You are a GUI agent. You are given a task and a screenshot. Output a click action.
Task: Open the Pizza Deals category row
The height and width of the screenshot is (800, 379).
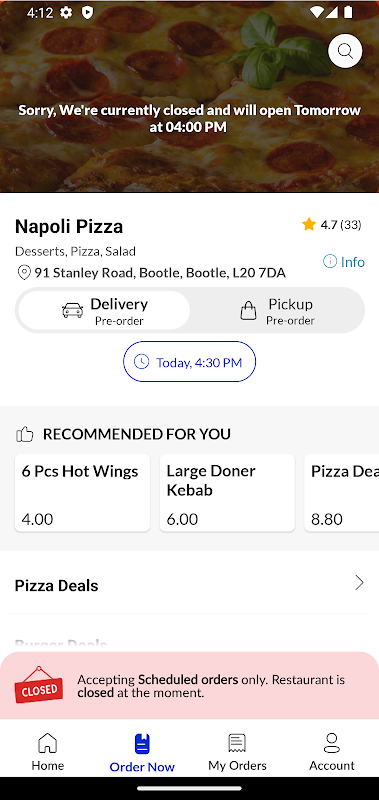coord(189,585)
